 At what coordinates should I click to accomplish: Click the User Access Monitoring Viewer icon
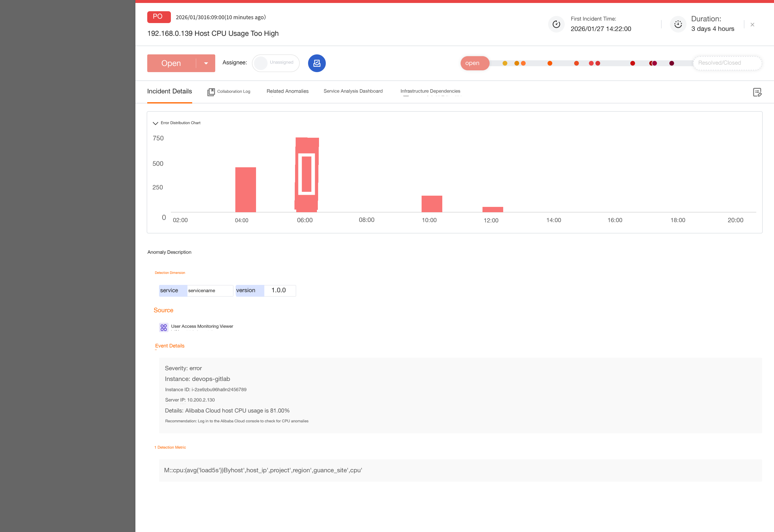tap(163, 328)
